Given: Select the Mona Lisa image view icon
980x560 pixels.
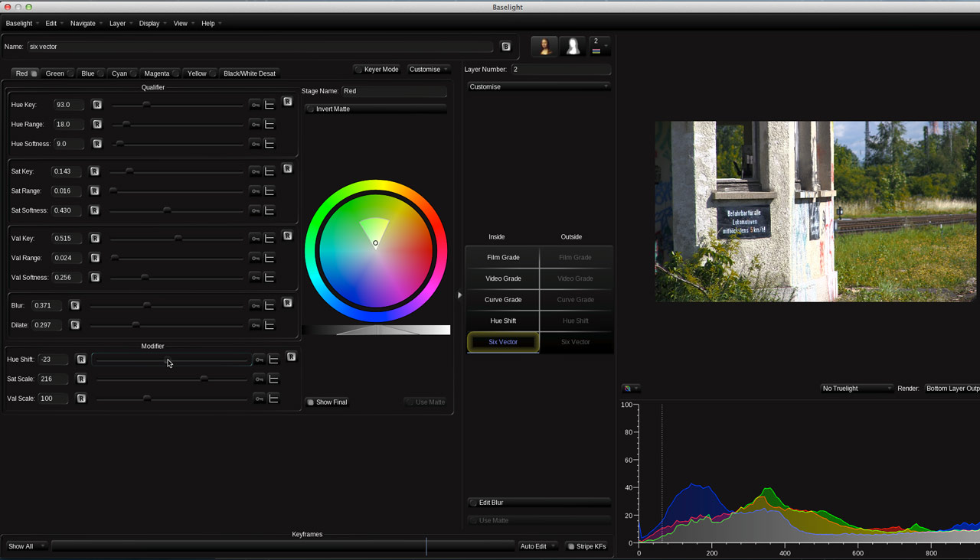Looking at the screenshot, I should pos(544,46).
